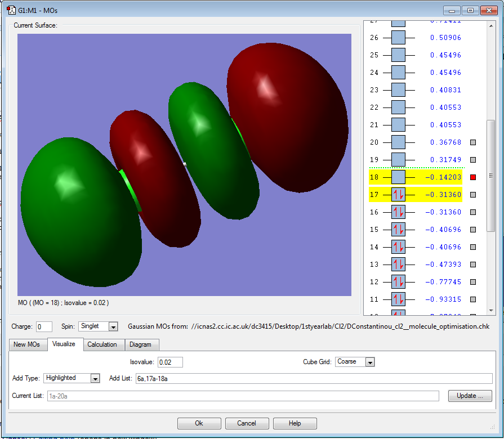Click the occupied orbital box for MO 17
Screen dimensions: 504x439
click(x=398, y=195)
